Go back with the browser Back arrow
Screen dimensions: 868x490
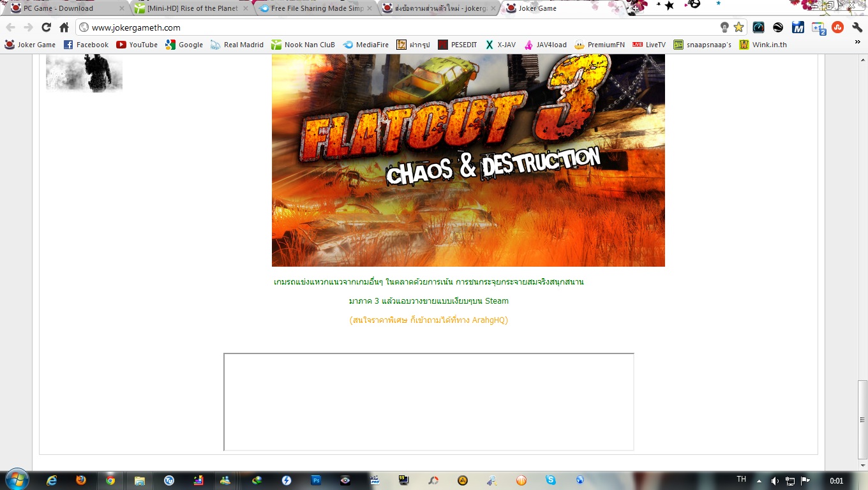click(11, 27)
